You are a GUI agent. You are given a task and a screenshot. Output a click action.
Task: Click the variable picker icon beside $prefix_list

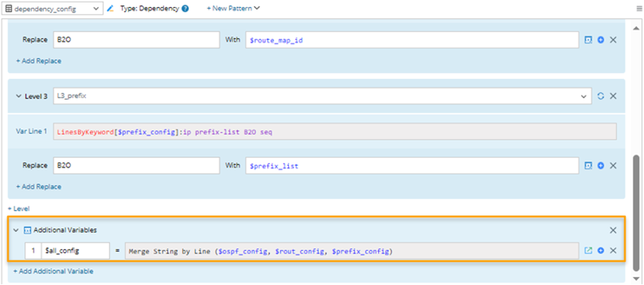589,166
